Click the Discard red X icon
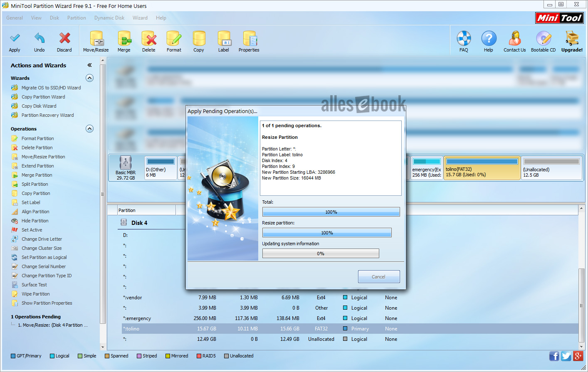 point(64,38)
